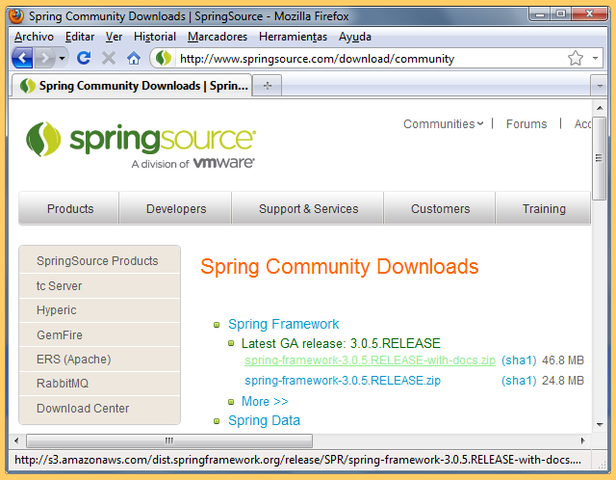Open the Developers navigation tab

[x=176, y=209]
